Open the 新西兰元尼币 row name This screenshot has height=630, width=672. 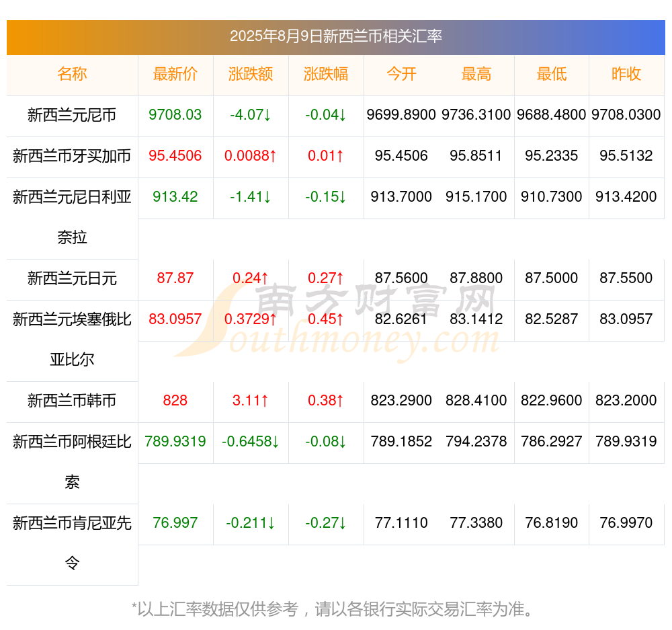(72, 115)
